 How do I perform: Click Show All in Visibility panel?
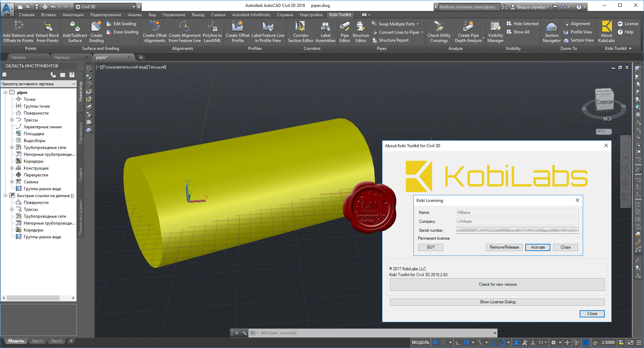click(518, 32)
